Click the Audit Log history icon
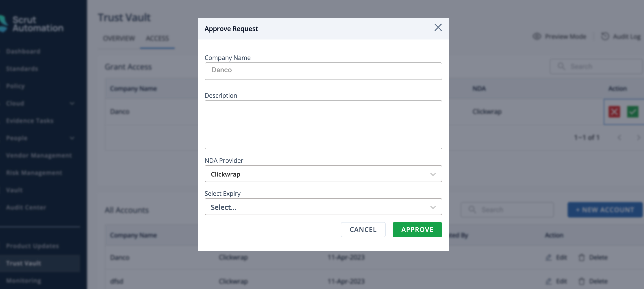Screen dimensions: 644x289 (x=605, y=36)
